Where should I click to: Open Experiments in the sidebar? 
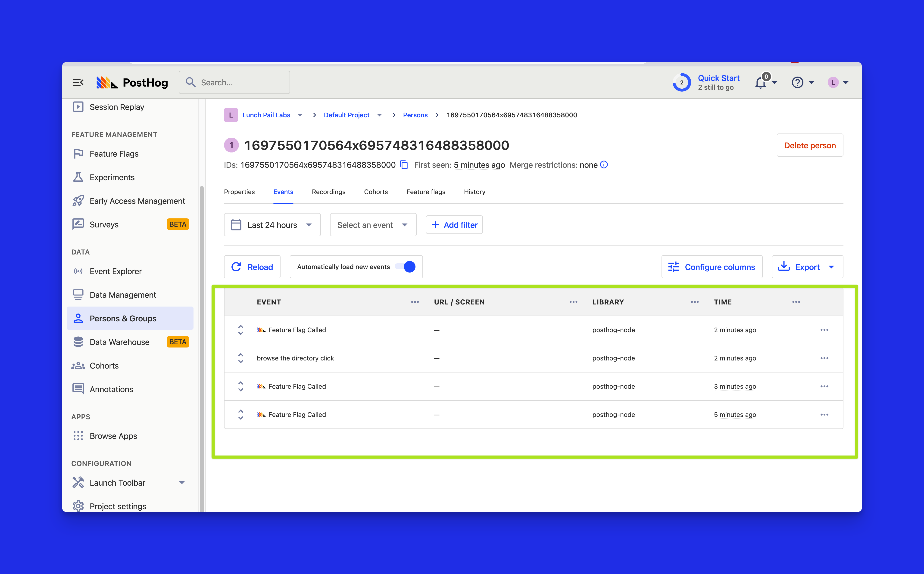pyautogui.click(x=112, y=177)
